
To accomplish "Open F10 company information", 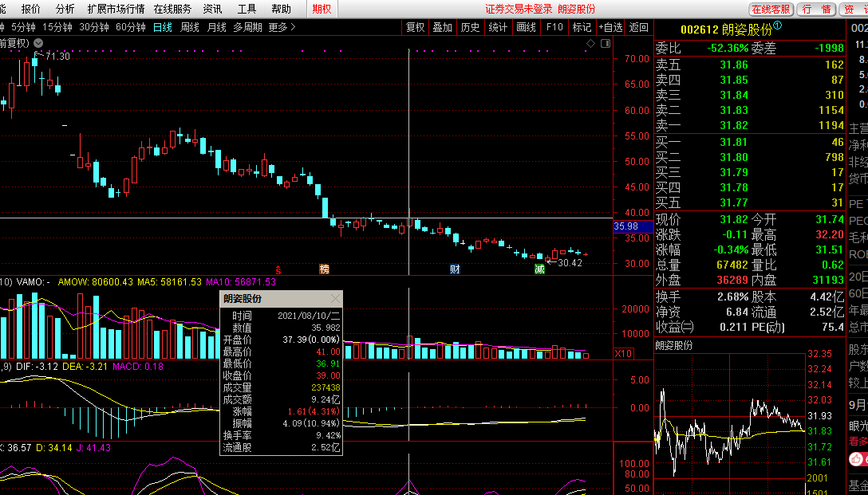I will 554,27.
